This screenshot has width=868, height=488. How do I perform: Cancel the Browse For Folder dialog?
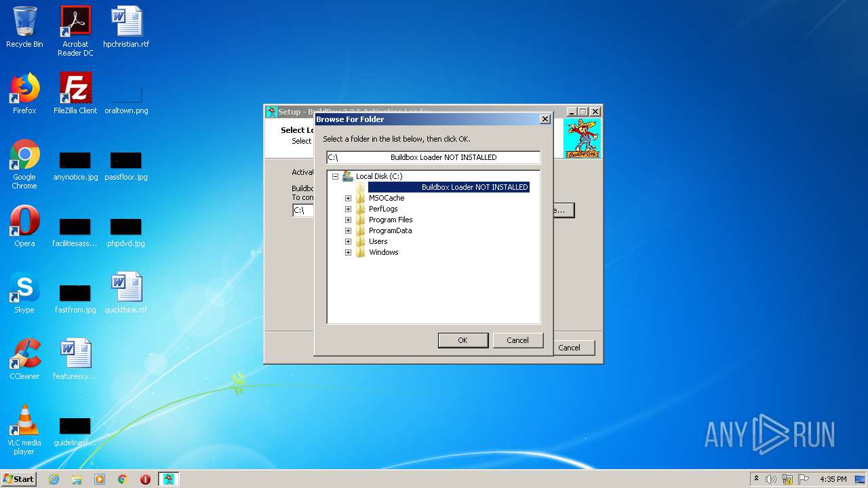click(517, 340)
